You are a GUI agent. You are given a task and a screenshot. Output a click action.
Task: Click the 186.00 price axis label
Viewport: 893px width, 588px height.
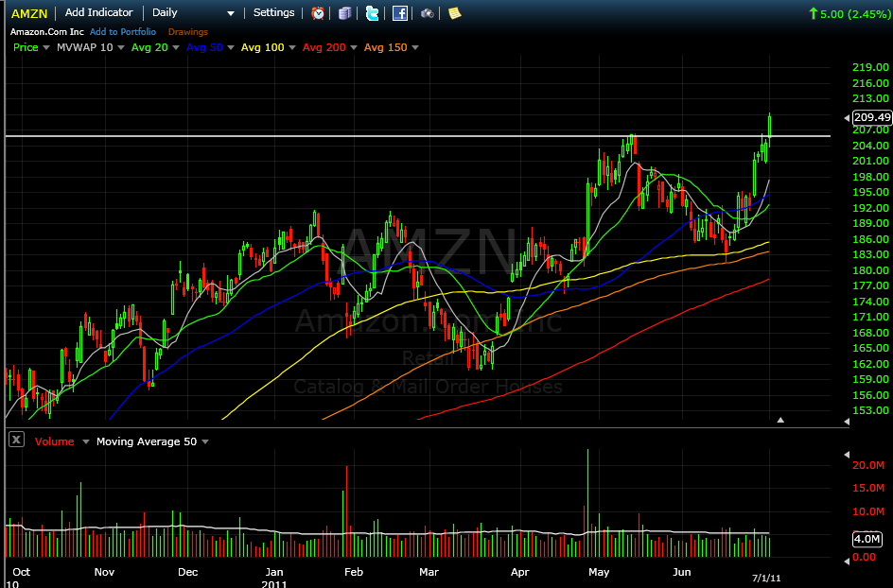(870, 239)
